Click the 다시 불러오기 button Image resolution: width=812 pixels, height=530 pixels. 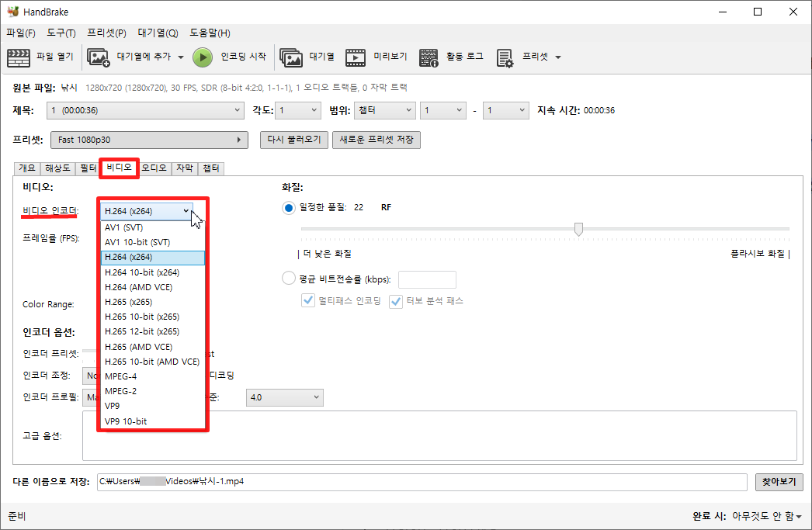(x=294, y=140)
